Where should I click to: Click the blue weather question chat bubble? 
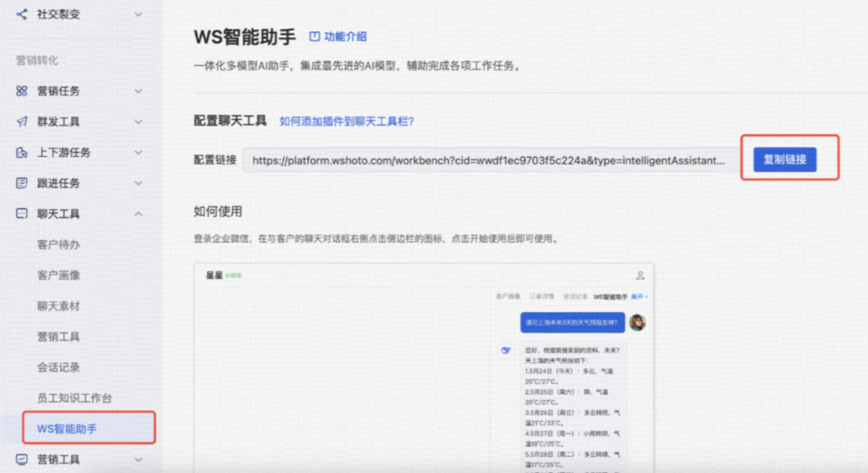pos(572,322)
